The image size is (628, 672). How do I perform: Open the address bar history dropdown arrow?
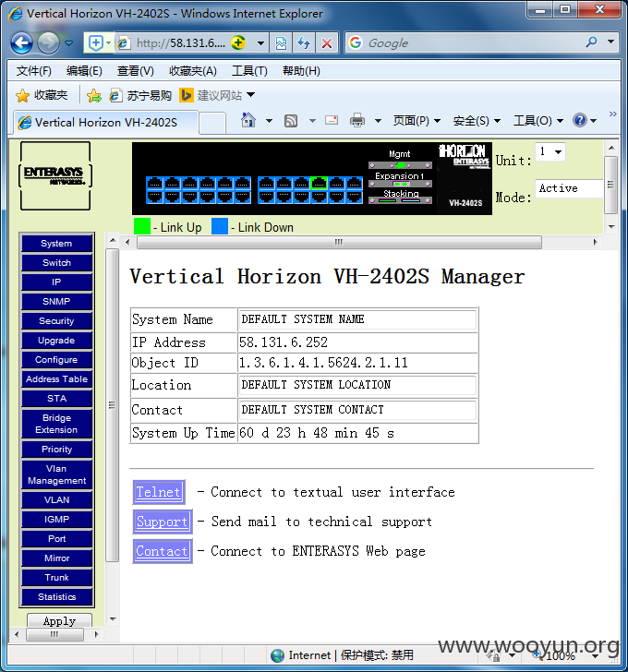click(x=260, y=42)
